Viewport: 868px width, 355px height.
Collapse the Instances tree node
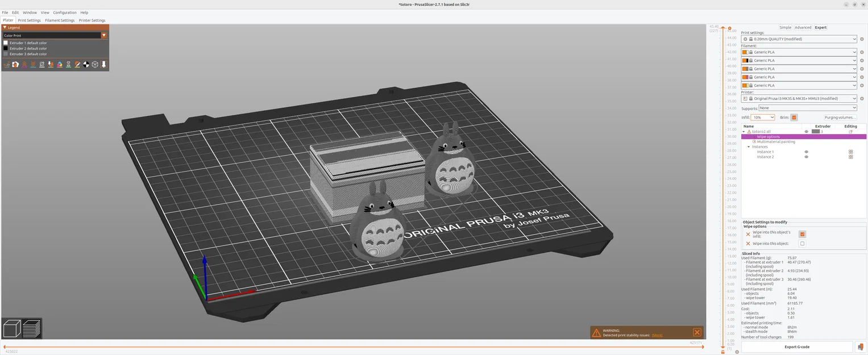(x=749, y=147)
